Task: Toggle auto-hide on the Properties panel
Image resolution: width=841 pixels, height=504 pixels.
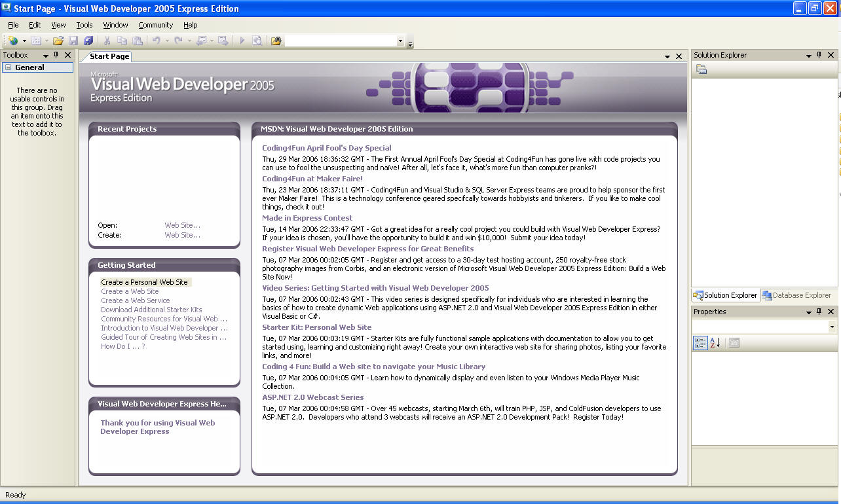Action: pyautogui.click(x=819, y=312)
